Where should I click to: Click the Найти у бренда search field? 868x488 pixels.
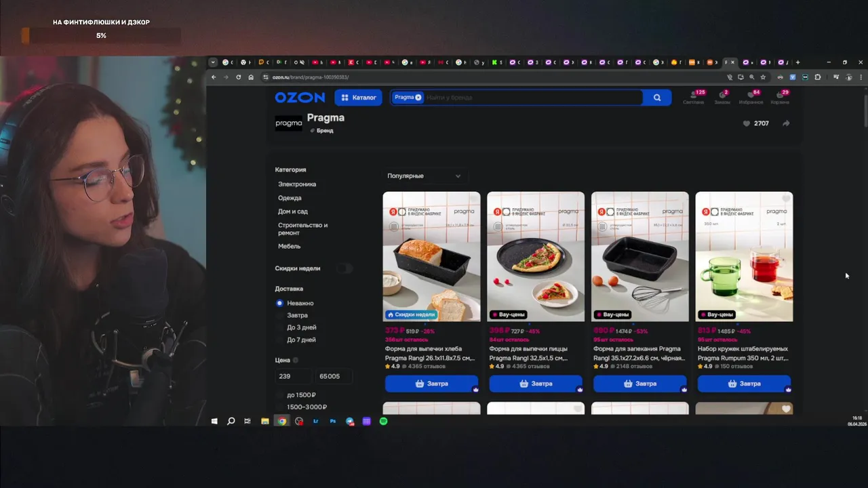pos(532,98)
